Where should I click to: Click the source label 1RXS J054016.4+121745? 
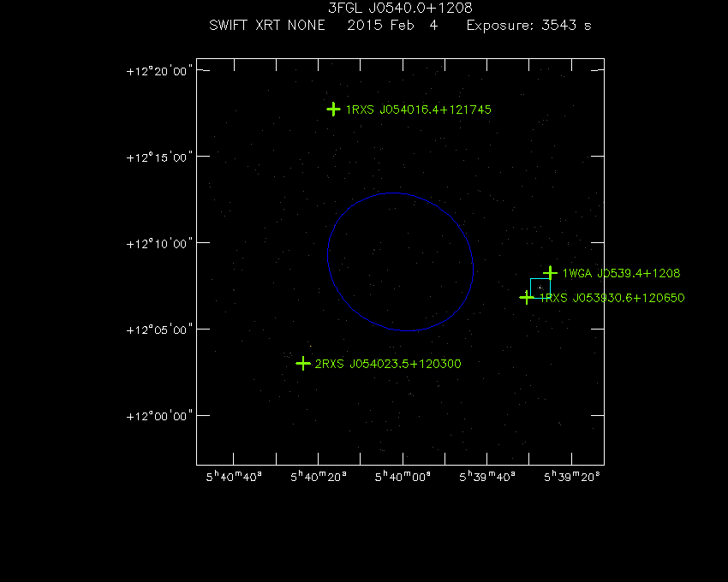tap(418, 110)
